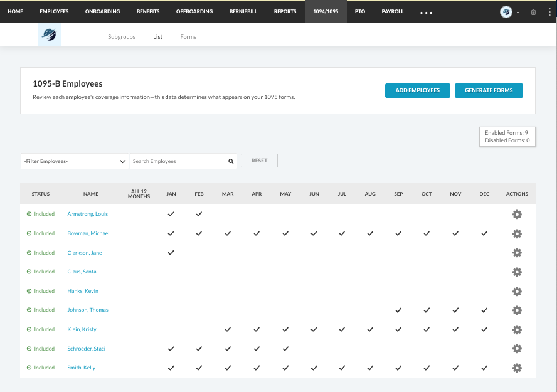557x392 pixels.
Task: Toggle January checkmark for Clarkson, Jane
Action: coord(171,253)
